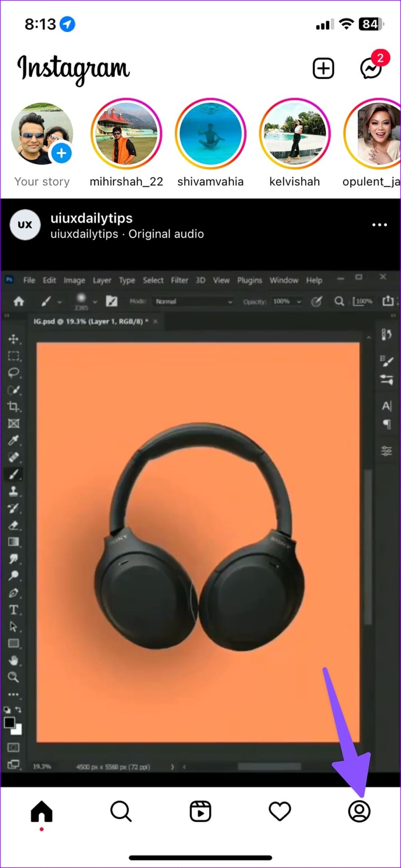The width and height of the screenshot is (401, 868).
Task: Open the Reels tab
Action: pos(200,811)
